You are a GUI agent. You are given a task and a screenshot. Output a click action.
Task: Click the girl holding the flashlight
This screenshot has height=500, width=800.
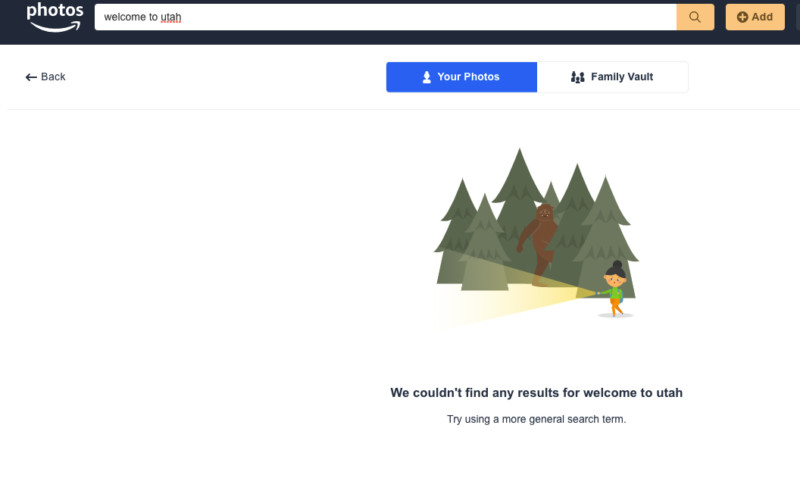614,289
